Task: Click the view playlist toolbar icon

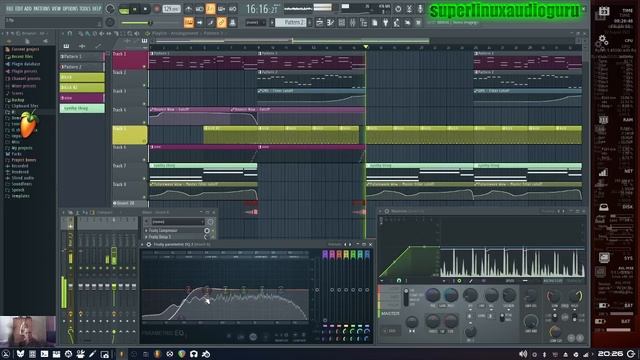Action: (x=319, y=23)
